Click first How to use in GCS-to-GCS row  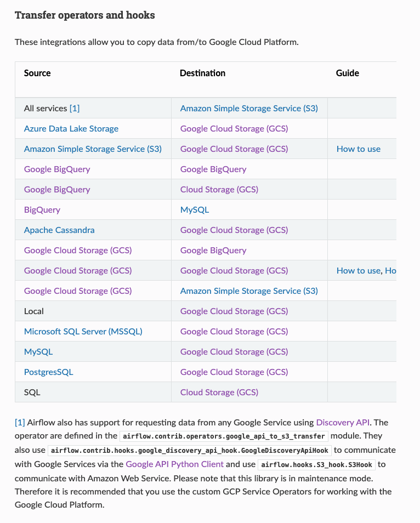[358, 271]
